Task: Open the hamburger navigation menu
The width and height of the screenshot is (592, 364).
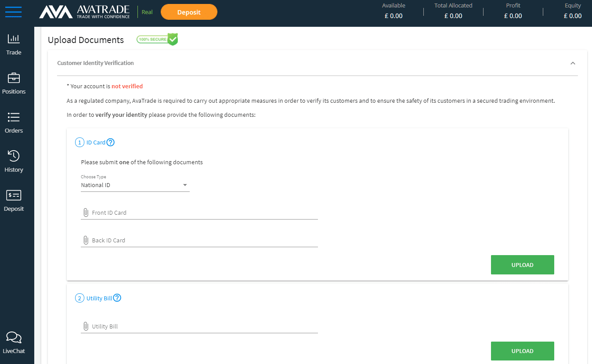Action: coord(13,12)
